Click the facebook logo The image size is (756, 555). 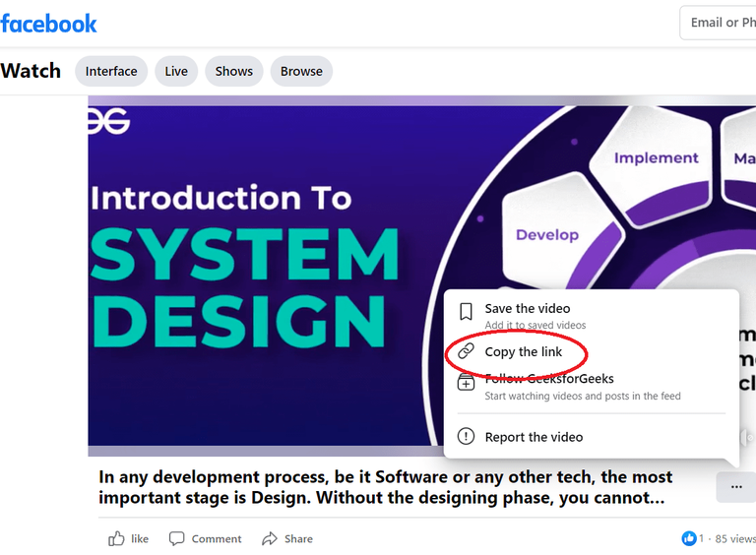click(48, 24)
